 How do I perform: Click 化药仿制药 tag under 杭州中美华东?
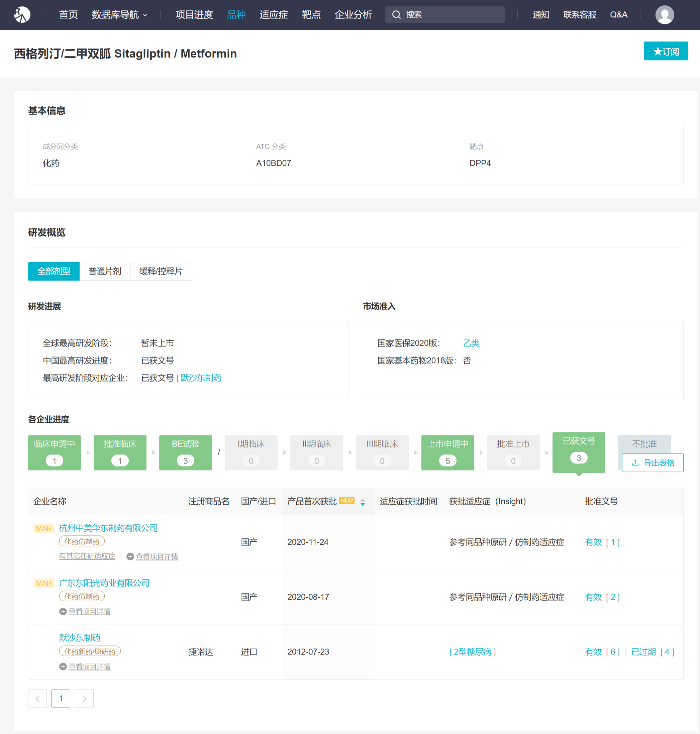pyautogui.click(x=82, y=541)
